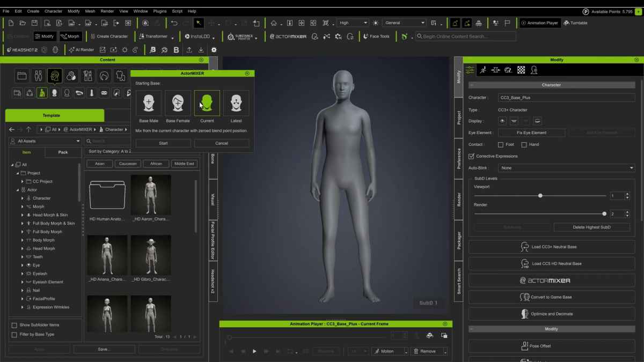The height and width of the screenshot is (362, 644).
Task: Open the Character menu
Action: 53,11
